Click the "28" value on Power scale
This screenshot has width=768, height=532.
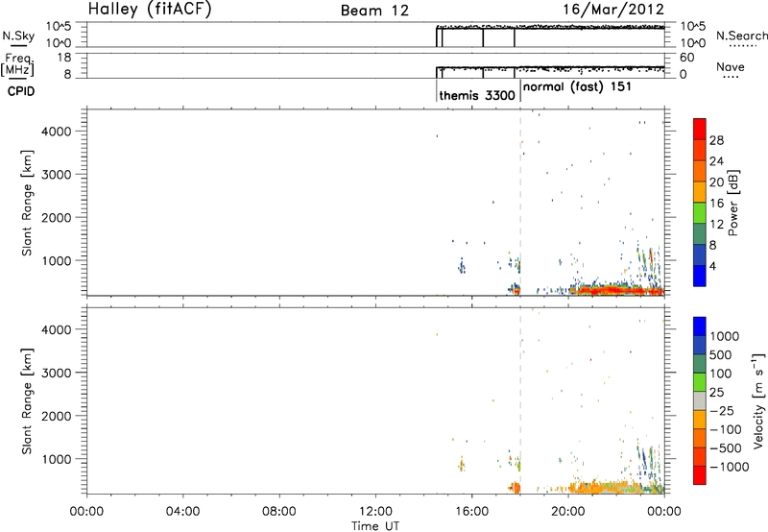(x=716, y=140)
